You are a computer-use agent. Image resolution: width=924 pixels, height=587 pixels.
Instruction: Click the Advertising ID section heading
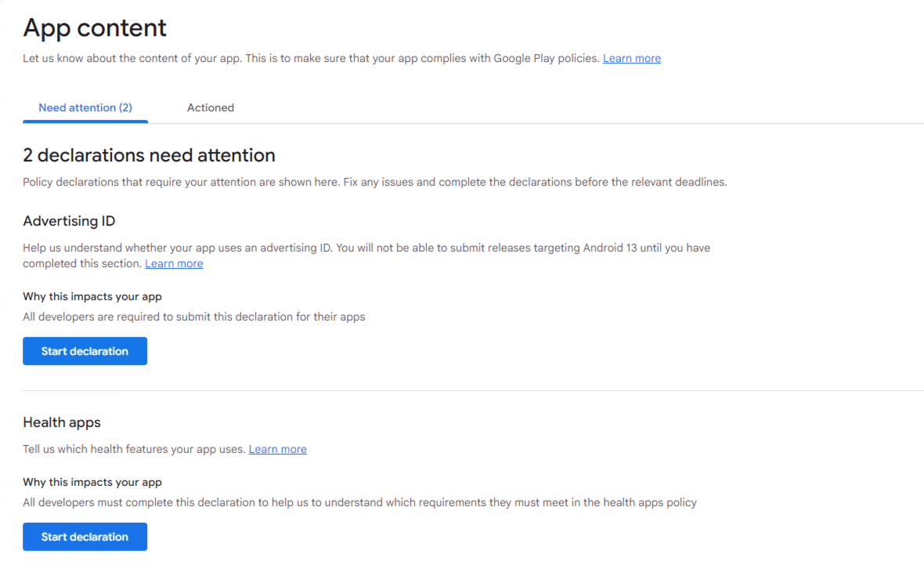coord(69,221)
